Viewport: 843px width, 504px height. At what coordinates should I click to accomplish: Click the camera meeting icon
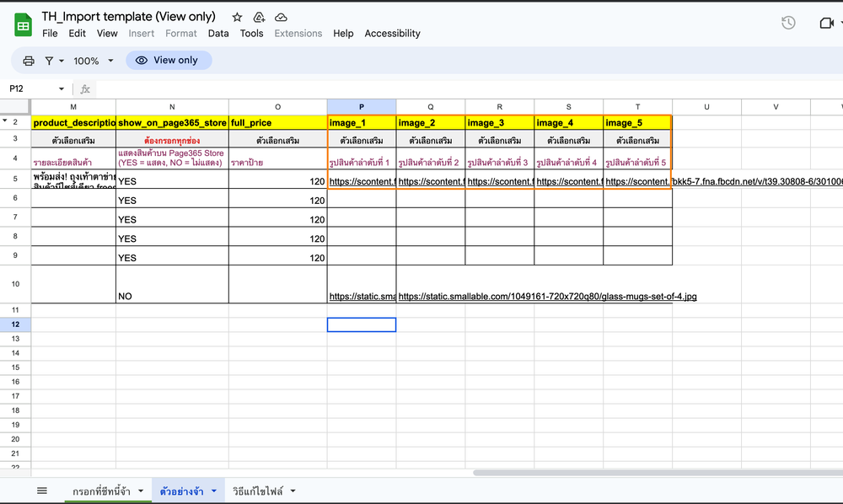point(826,23)
